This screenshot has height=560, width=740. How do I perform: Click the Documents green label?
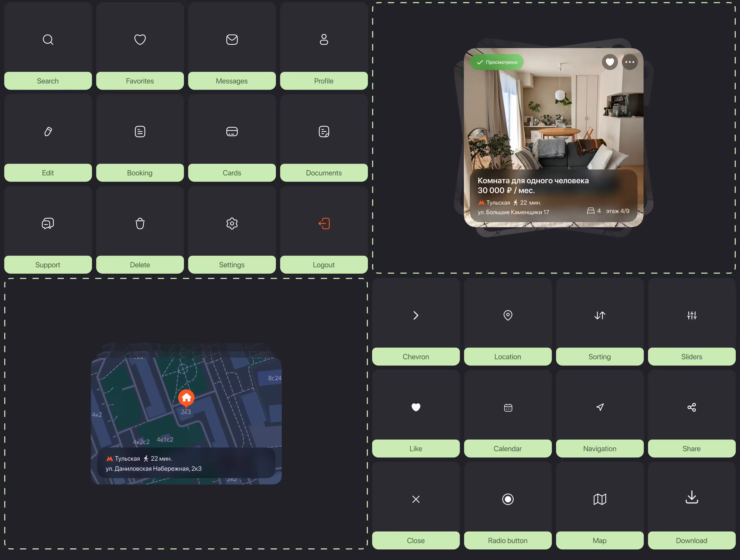[324, 173]
